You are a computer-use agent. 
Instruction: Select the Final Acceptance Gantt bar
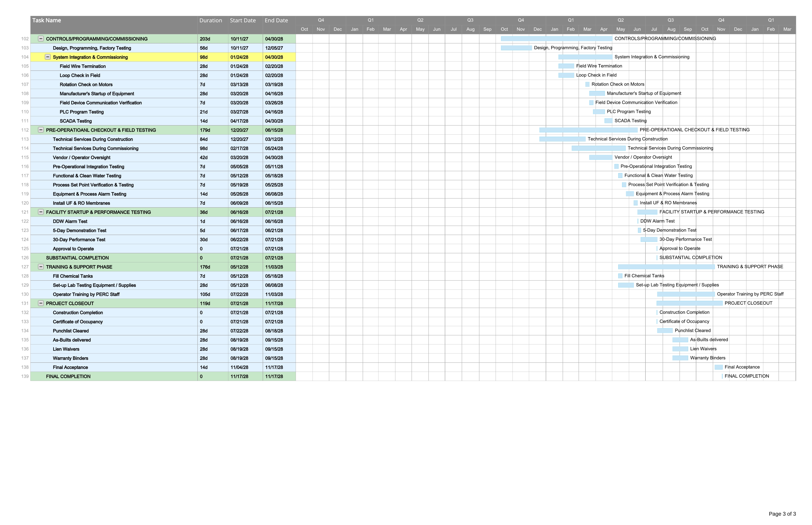pyautogui.click(x=718, y=367)
